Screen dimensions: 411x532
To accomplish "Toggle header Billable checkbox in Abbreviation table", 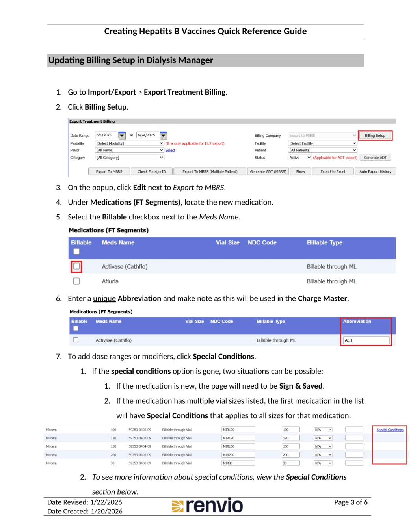I will tap(76, 328).
